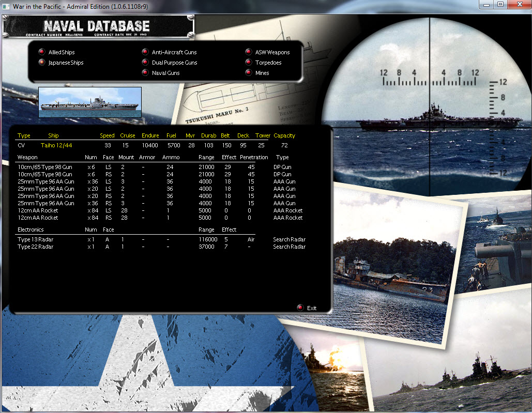The width and height of the screenshot is (532, 413).
Task: Click the red Exit dot icon
Action: click(300, 308)
